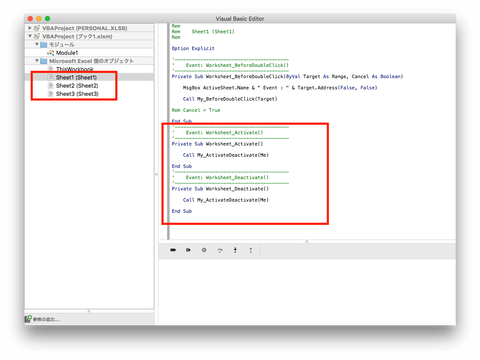The width and height of the screenshot is (480, 360).
Task: Click the Module1 module icon
Action: [x=50, y=53]
